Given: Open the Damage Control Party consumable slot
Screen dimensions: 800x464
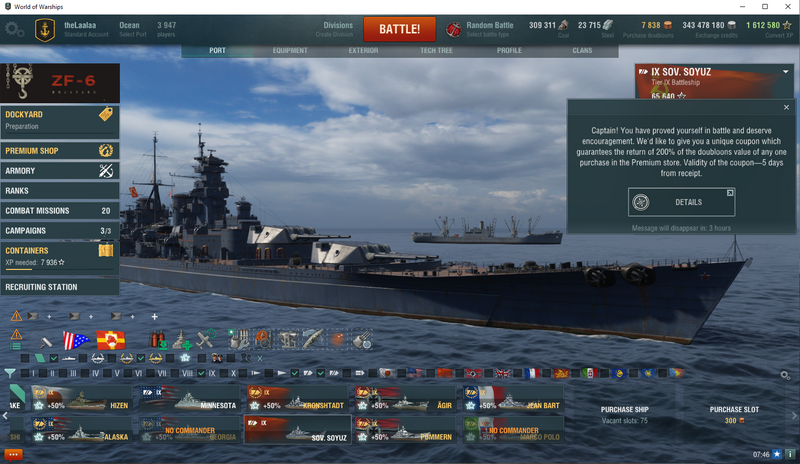Looking at the screenshot, I should click(157, 339).
